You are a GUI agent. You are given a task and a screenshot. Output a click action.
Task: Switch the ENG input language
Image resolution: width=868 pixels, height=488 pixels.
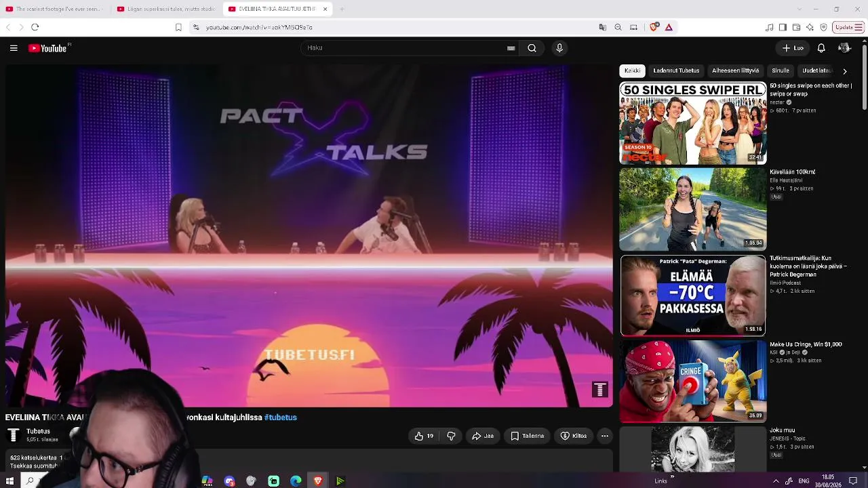(804, 481)
